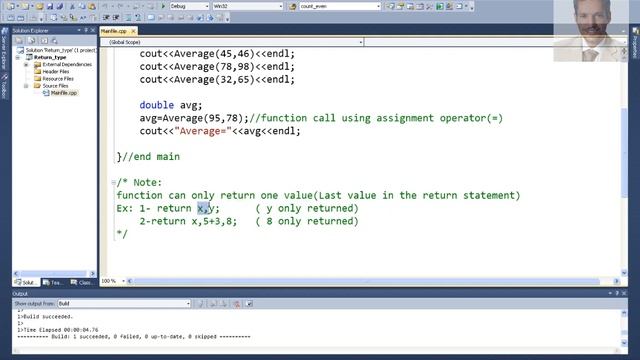Viewport: 640px width, 360px height.
Task: Click the Save All icon
Action: coord(60,6)
